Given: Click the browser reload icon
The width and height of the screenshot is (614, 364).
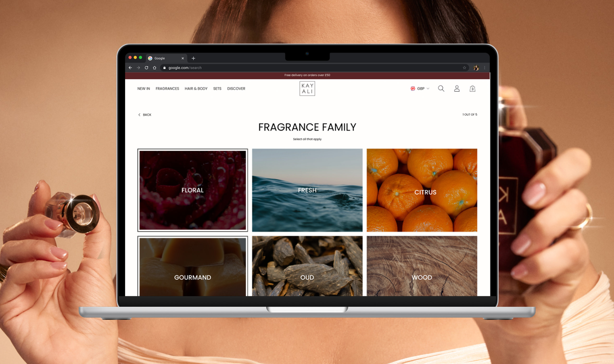Looking at the screenshot, I should tap(146, 68).
